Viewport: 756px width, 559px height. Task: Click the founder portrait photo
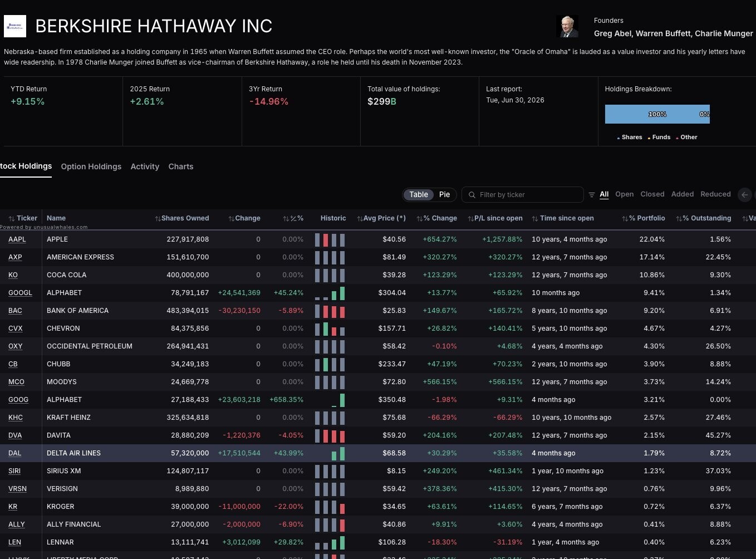(567, 26)
